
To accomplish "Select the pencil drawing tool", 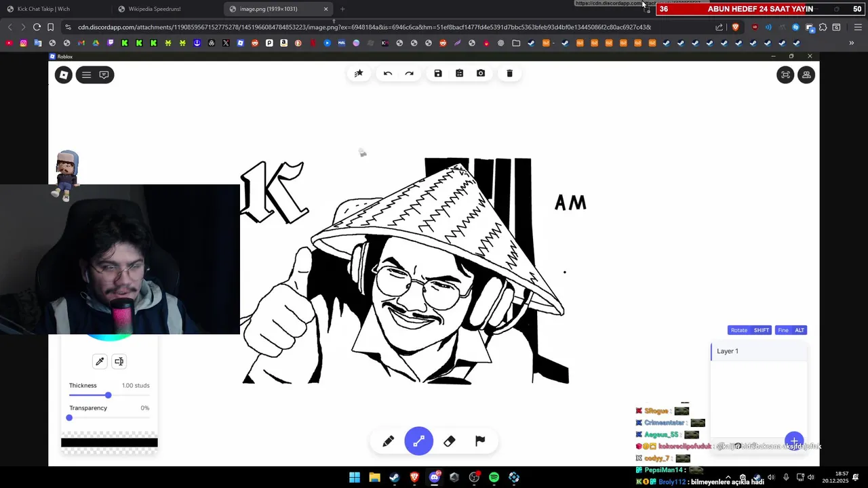I will 388,441.
